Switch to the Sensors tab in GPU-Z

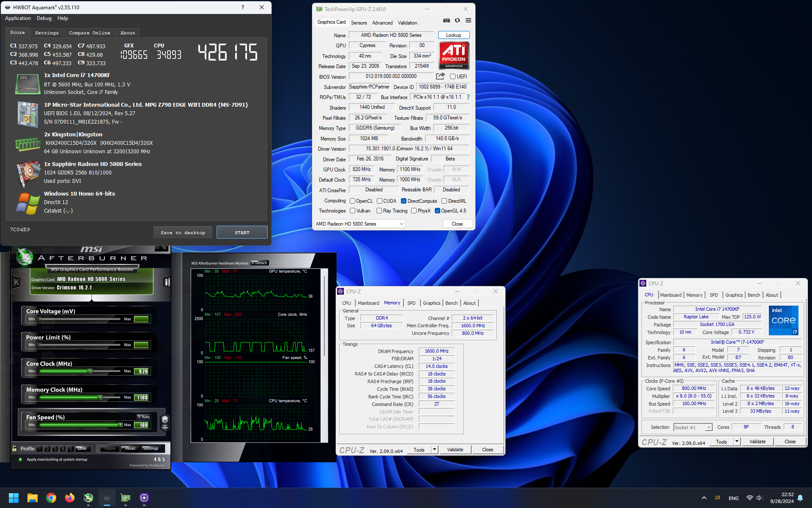[359, 23]
